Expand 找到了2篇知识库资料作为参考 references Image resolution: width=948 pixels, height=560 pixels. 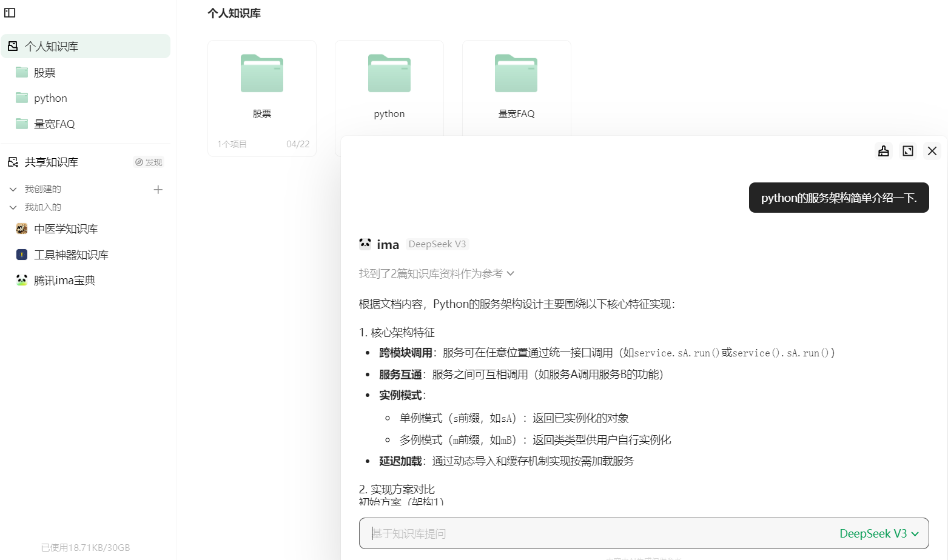point(437,274)
